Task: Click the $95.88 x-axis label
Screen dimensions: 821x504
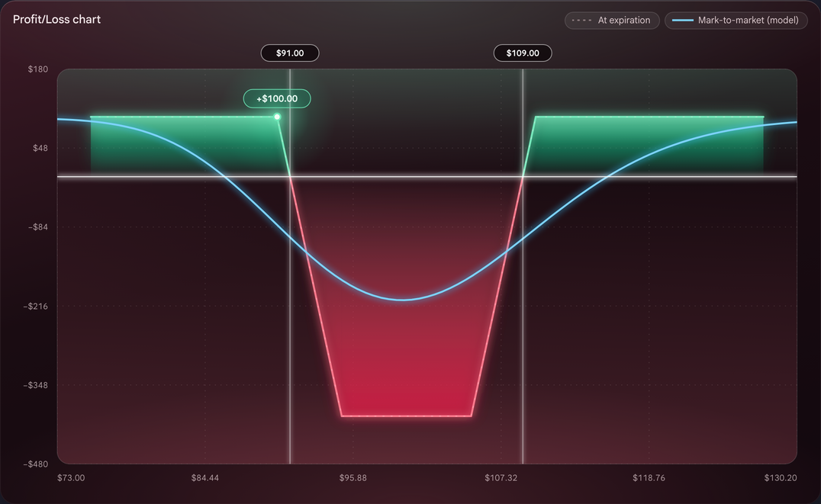Action: [353, 478]
